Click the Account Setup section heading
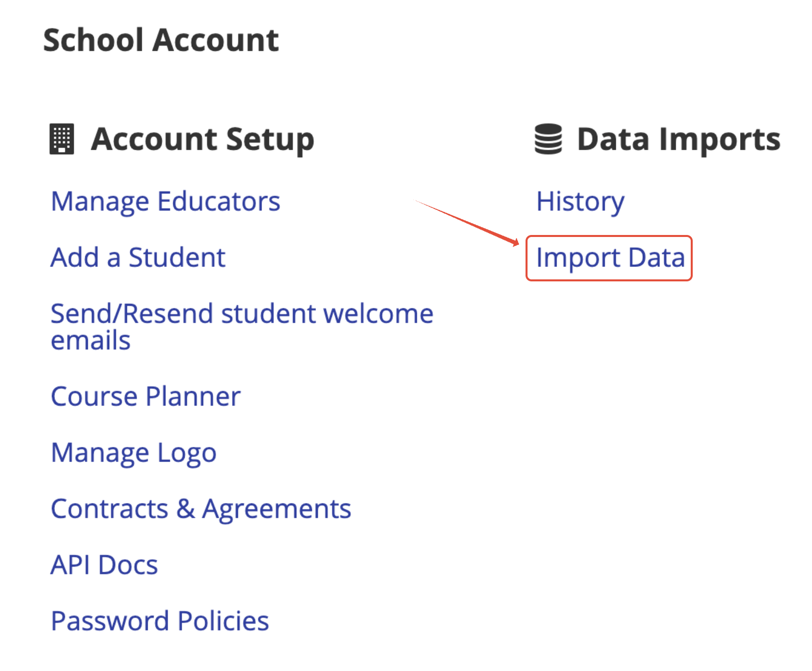The image size is (812, 671). (x=203, y=140)
